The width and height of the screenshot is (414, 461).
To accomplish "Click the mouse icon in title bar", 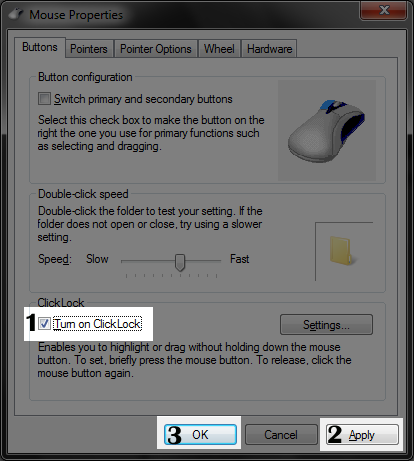I will tap(16, 14).
